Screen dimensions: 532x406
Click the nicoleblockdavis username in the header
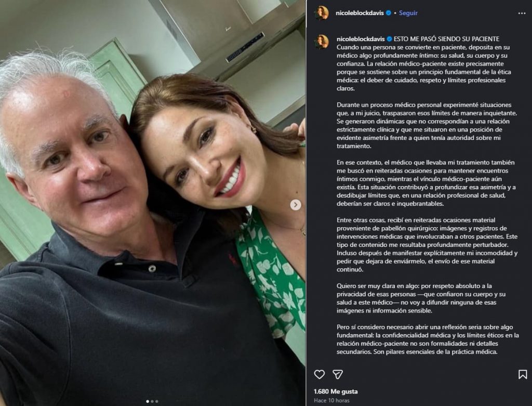(360, 13)
